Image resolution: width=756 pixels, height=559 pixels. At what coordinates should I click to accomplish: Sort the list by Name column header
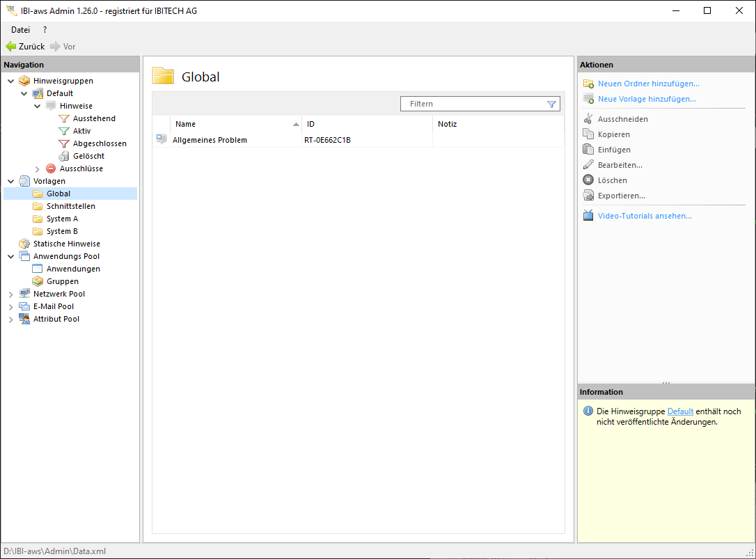[x=230, y=125]
